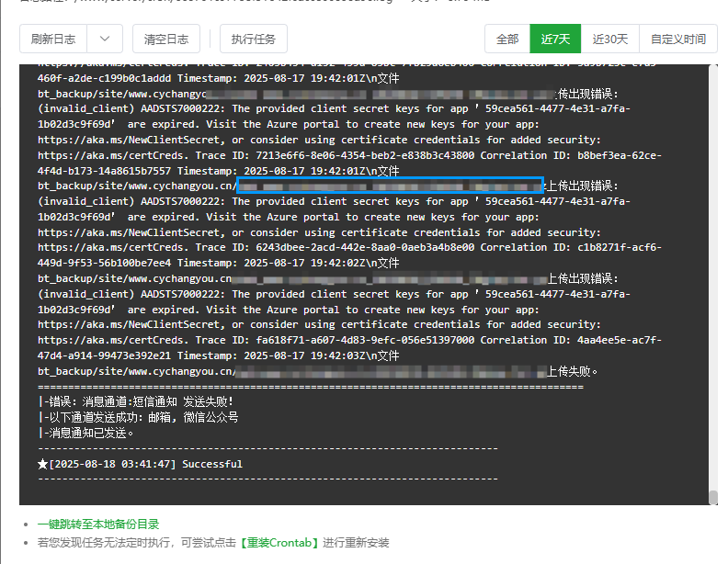This screenshot has height=564, width=728.
Task: Click the 清空日志 button
Action: click(x=166, y=39)
